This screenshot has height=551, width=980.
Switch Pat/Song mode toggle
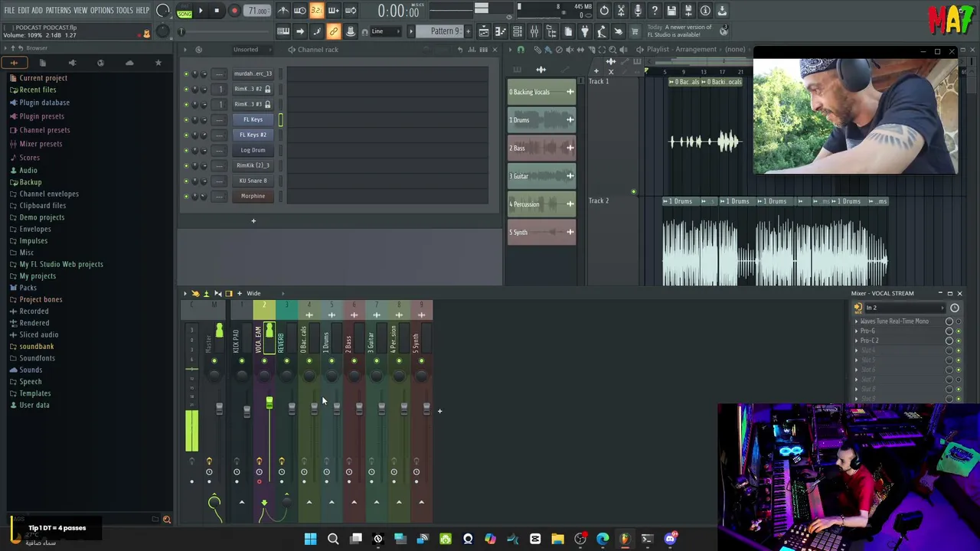pos(185,11)
